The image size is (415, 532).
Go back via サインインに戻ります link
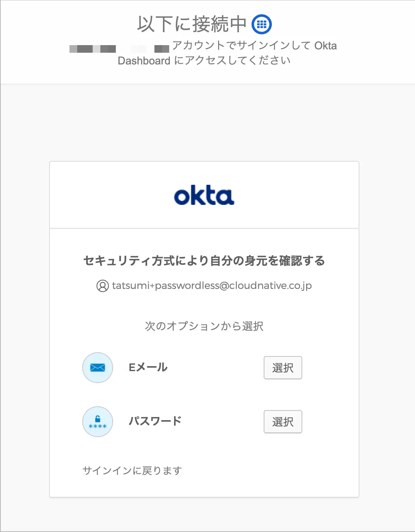(x=132, y=471)
